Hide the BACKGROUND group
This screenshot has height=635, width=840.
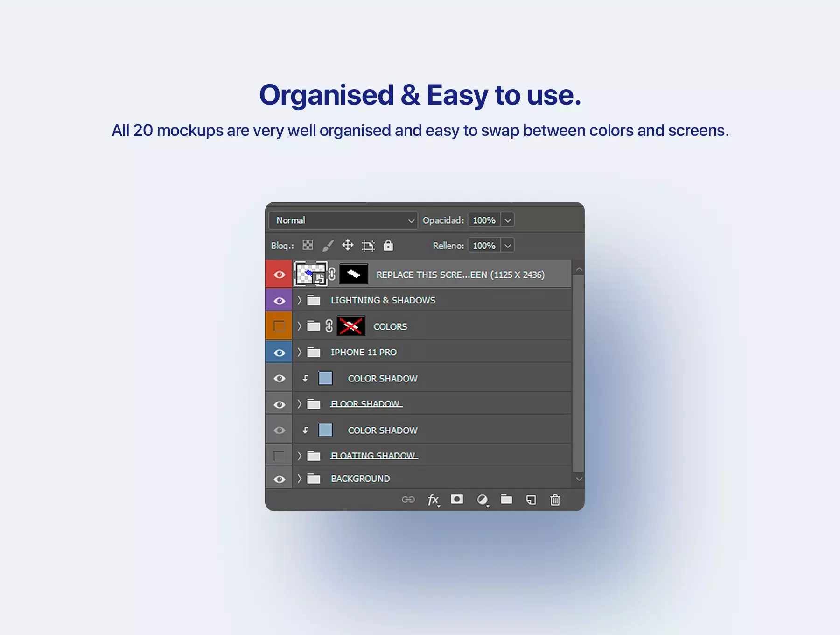[x=279, y=479]
